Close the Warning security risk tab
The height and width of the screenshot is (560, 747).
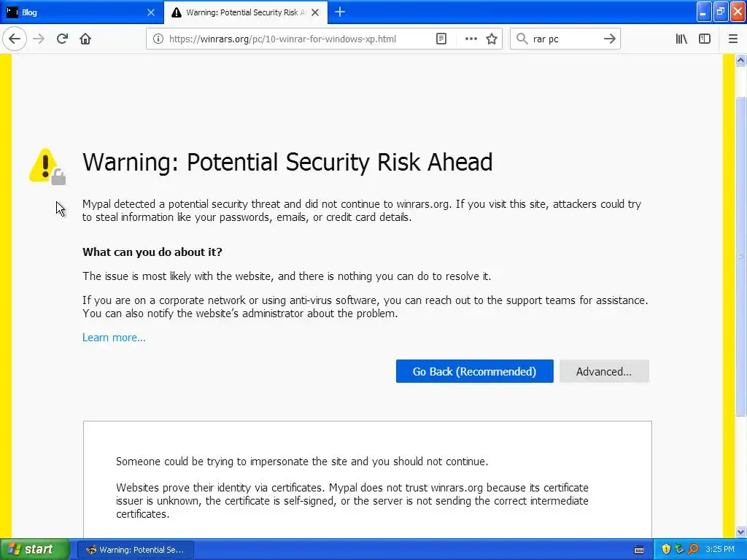pyautogui.click(x=315, y=12)
